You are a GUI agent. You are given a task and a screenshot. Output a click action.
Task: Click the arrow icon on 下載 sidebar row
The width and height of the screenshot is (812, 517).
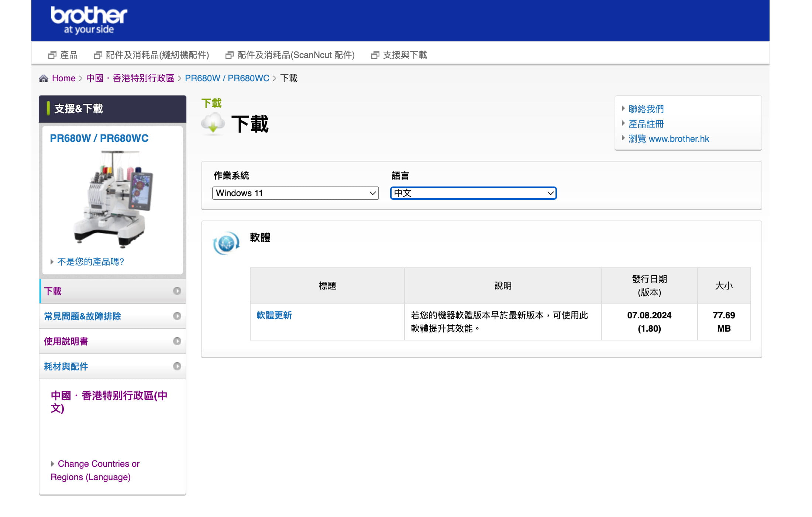click(x=177, y=291)
